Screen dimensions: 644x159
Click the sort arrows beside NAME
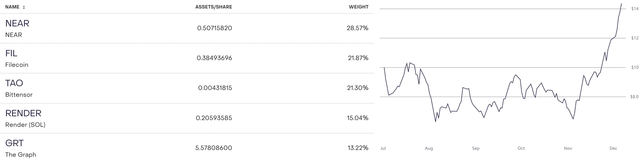point(24,7)
